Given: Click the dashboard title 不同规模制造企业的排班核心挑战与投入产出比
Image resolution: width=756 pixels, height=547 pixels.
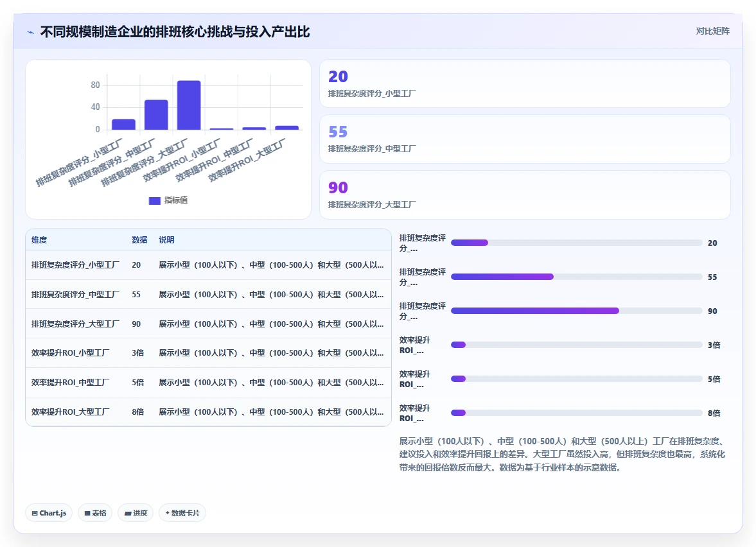Looking at the screenshot, I should pyautogui.click(x=175, y=32).
